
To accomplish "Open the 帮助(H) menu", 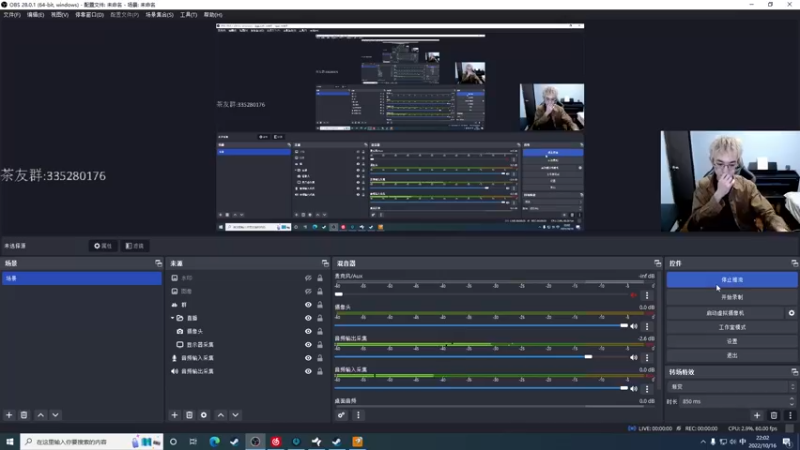I will point(213,15).
